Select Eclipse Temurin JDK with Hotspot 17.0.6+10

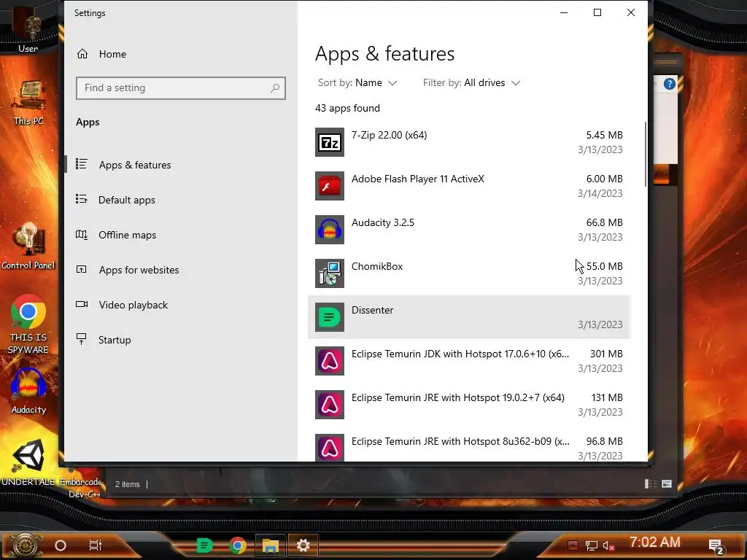point(469,361)
